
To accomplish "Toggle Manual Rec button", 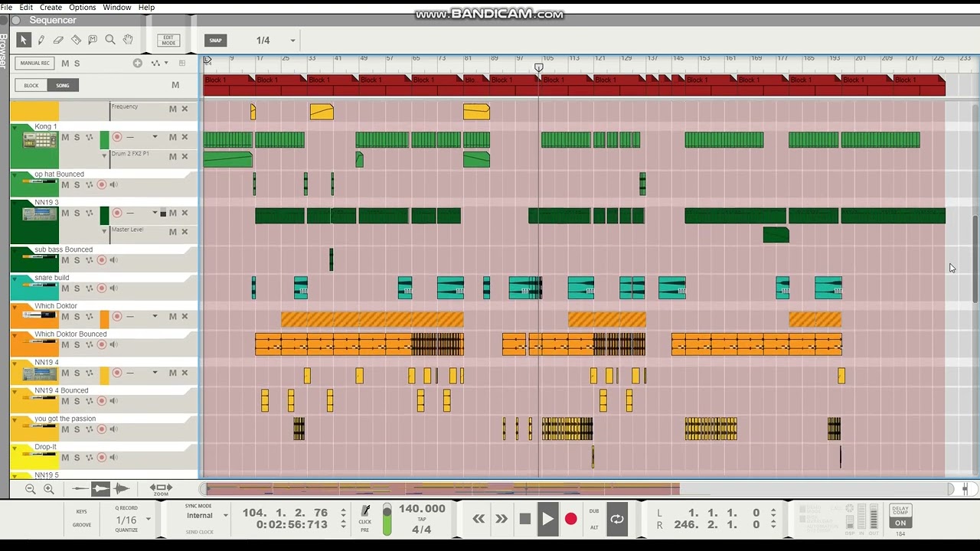I will point(34,63).
